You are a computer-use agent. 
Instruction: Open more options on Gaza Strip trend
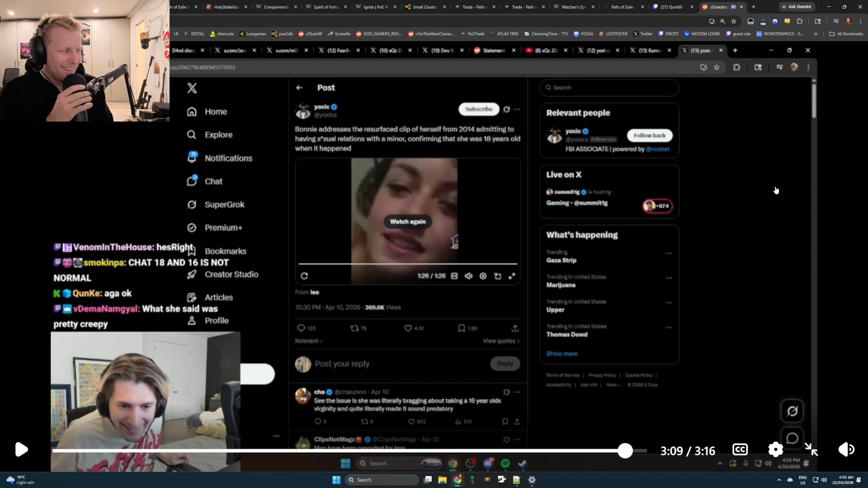(669, 253)
